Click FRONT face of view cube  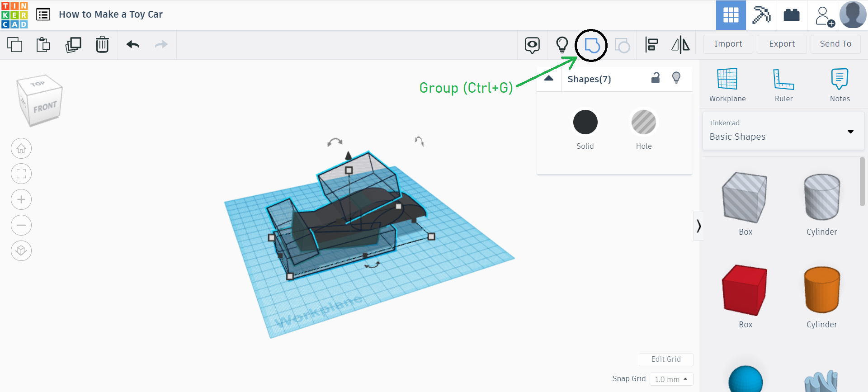pyautogui.click(x=45, y=108)
